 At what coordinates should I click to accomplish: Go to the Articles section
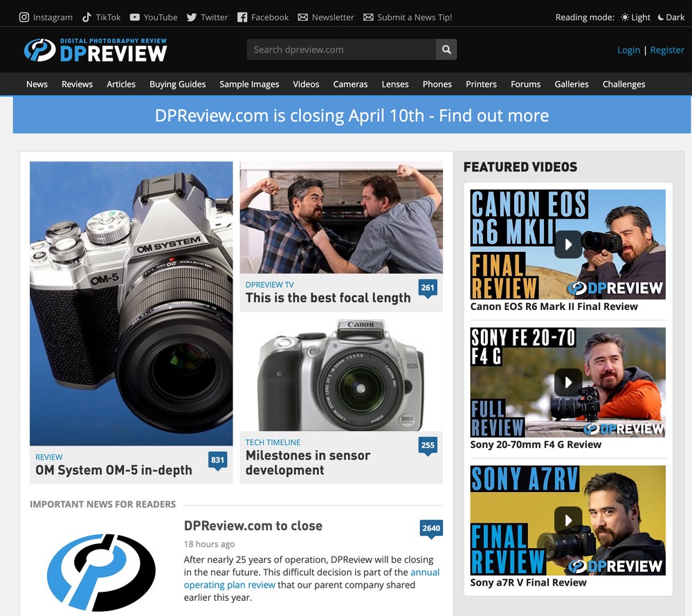pos(121,84)
